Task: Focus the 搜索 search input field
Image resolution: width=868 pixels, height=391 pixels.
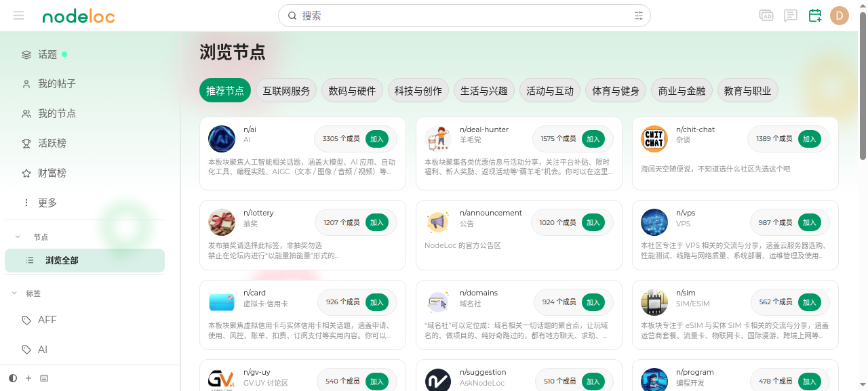Action: click(465, 16)
